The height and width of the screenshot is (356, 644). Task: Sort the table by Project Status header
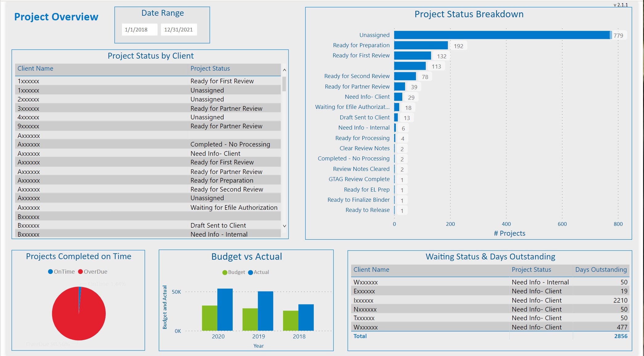pyautogui.click(x=210, y=68)
